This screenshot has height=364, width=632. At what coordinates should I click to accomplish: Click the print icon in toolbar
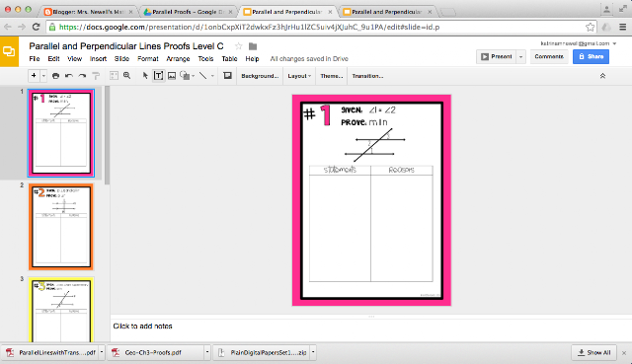pos(55,76)
